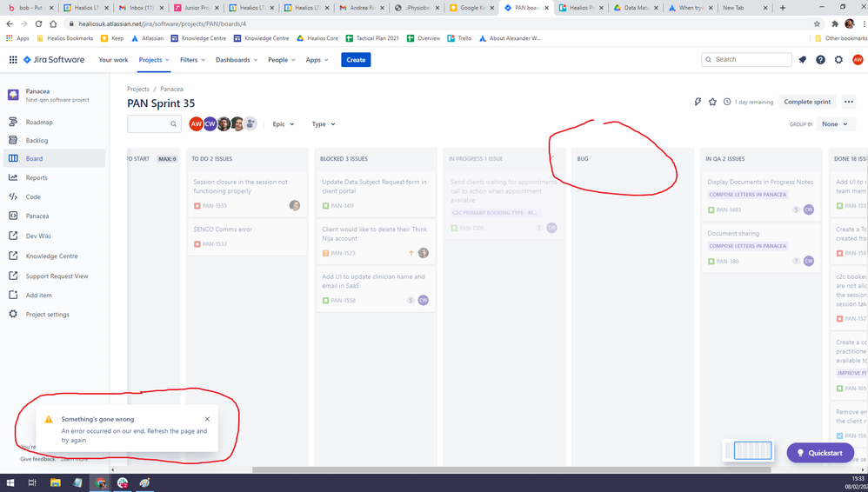
Task: Click the board search input box
Action: (154, 124)
